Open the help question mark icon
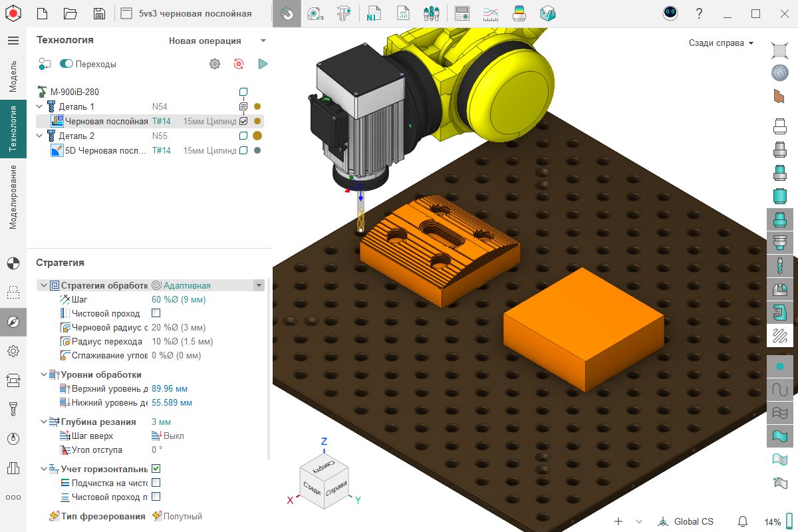 click(x=699, y=13)
